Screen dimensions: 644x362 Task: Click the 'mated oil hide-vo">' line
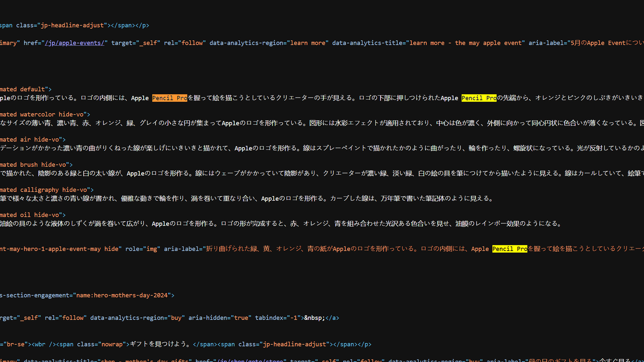pyautogui.click(x=33, y=215)
